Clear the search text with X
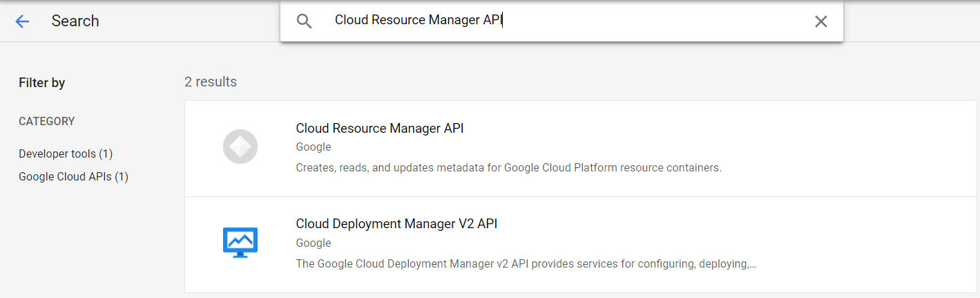Image resolution: width=980 pixels, height=298 pixels. (820, 21)
